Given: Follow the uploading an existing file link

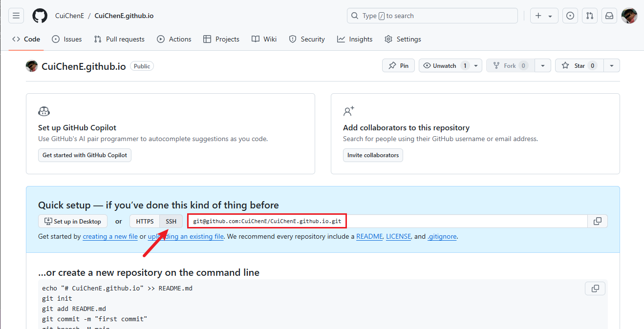Looking at the screenshot, I should [186, 236].
